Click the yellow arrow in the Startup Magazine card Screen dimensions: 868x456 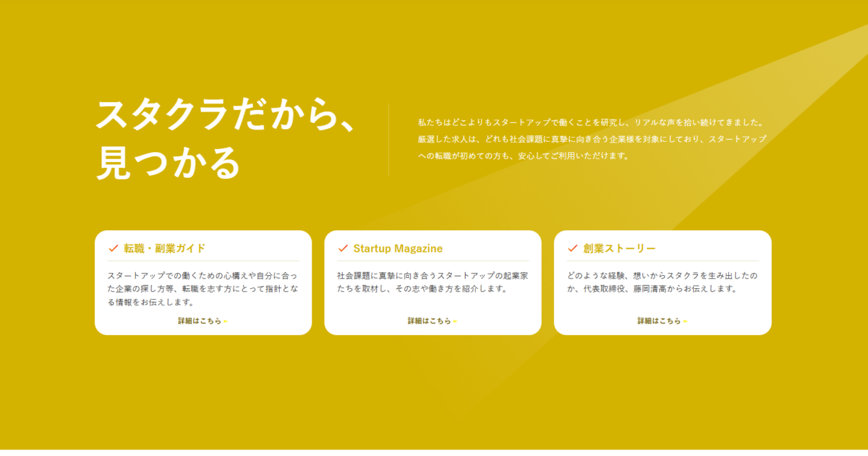click(455, 321)
